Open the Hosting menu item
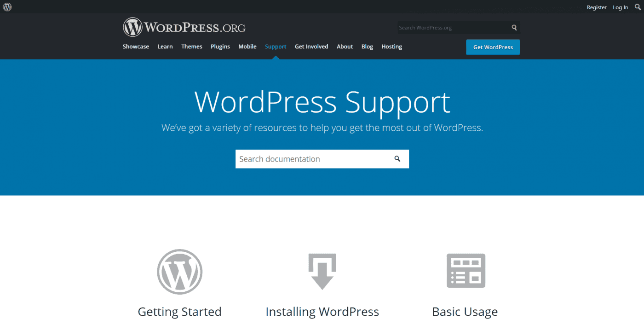Viewport: 644px width, 319px height. (x=391, y=46)
